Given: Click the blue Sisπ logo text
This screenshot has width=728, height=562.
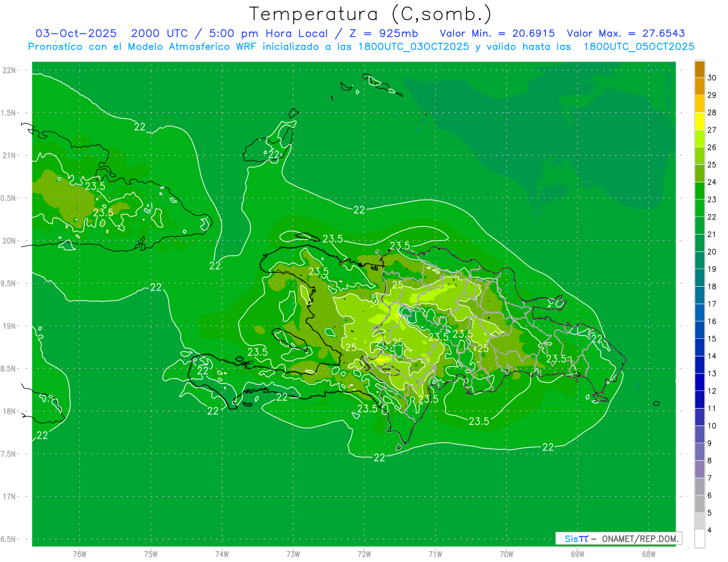Looking at the screenshot, I should pos(576,538).
